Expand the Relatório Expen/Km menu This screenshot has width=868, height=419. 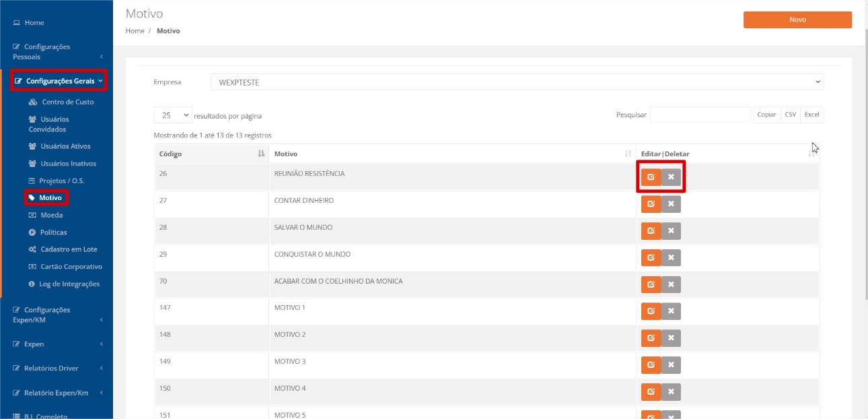click(x=57, y=393)
